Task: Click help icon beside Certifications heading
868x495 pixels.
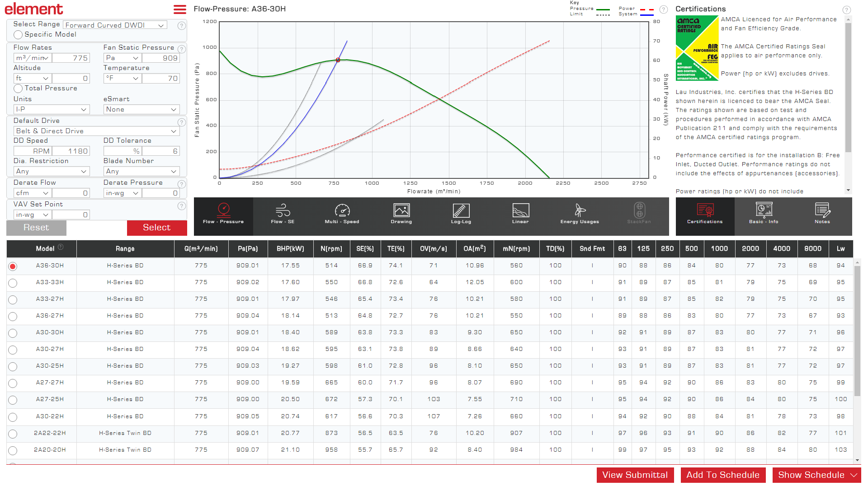Action: coord(846,10)
